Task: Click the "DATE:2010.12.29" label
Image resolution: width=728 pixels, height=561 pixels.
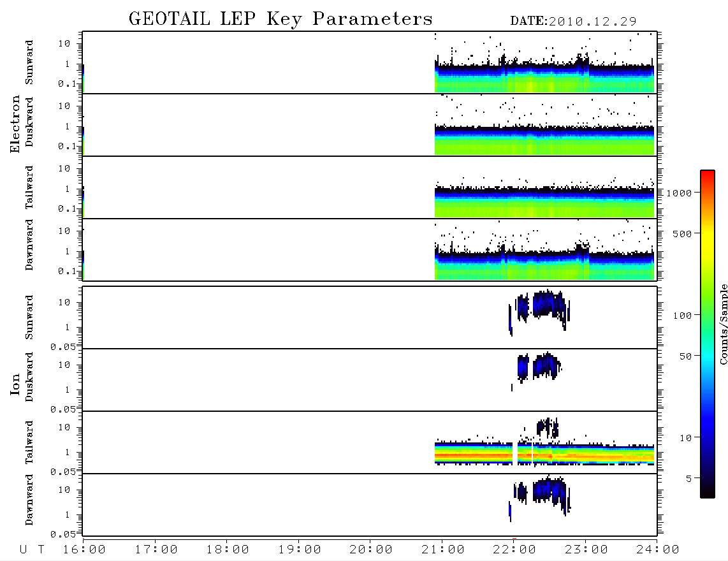Action: click(573, 22)
